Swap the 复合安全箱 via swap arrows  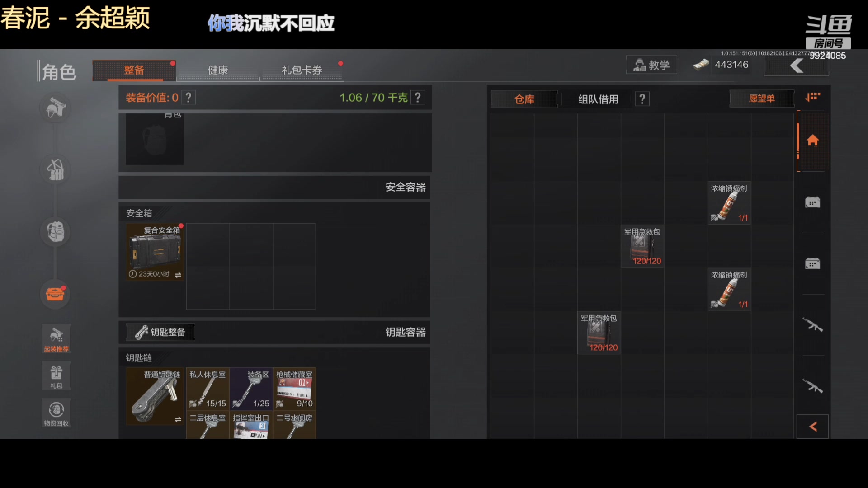pyautogui.click(x=178, y=275)
